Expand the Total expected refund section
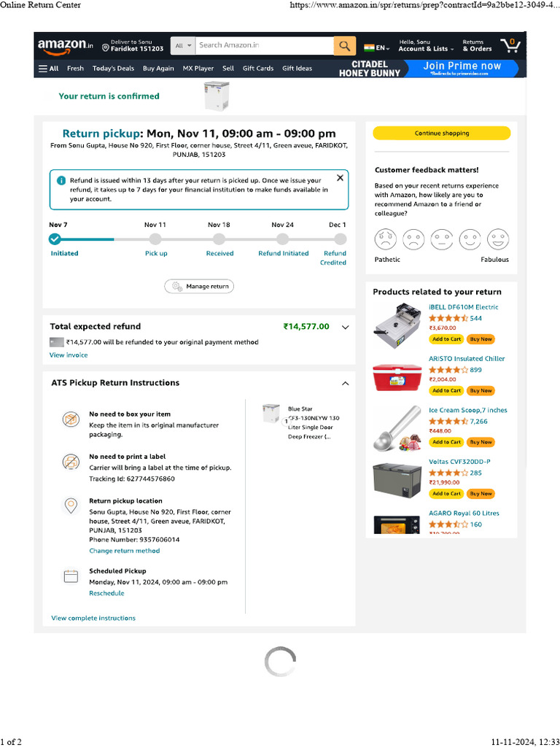The width and height of the screenshot is (560, 747). 346,327
